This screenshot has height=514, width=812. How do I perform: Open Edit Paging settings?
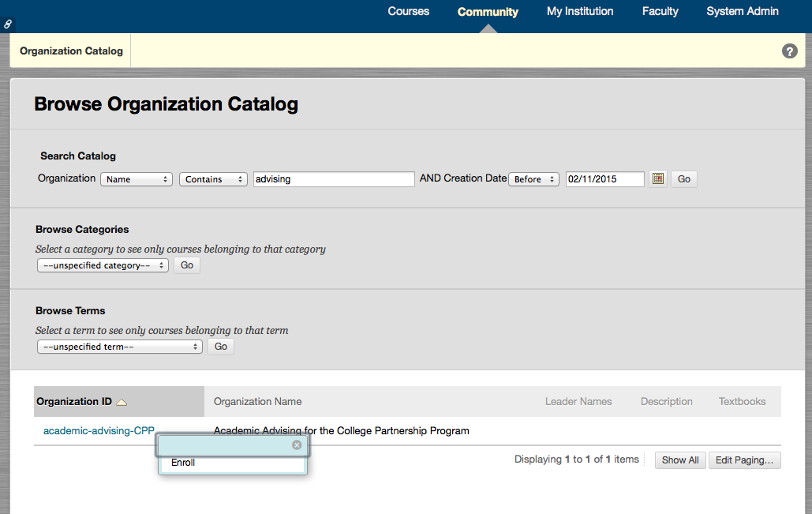point(744,460)
